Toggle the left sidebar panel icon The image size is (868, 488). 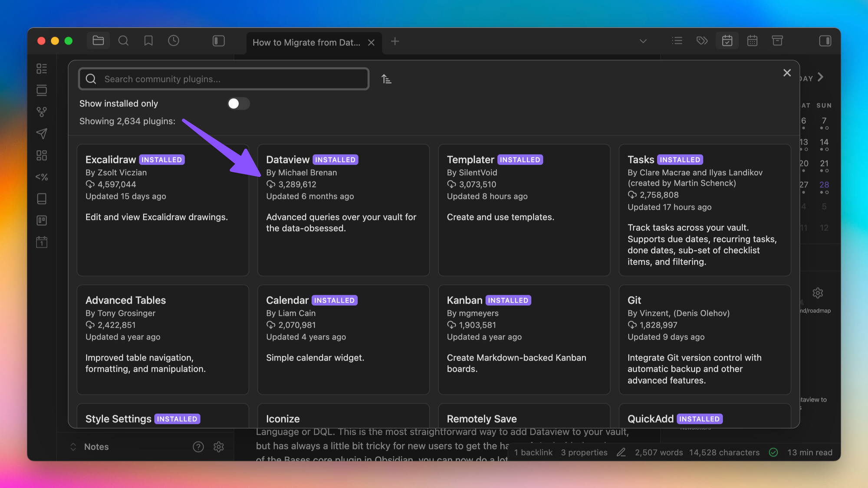(218, 41)
